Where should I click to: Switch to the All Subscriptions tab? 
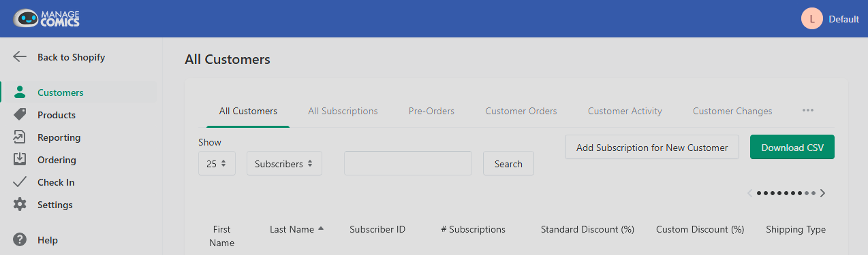(x=343, y=111)
